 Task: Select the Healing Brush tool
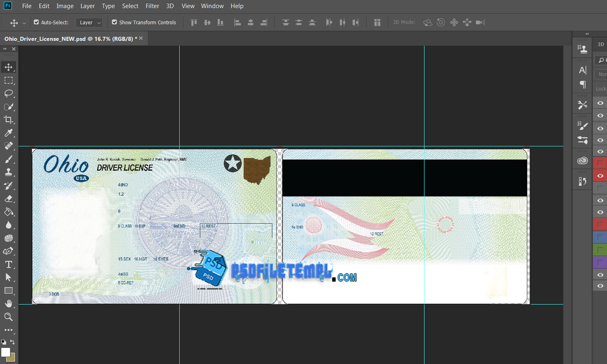(9, 146)
